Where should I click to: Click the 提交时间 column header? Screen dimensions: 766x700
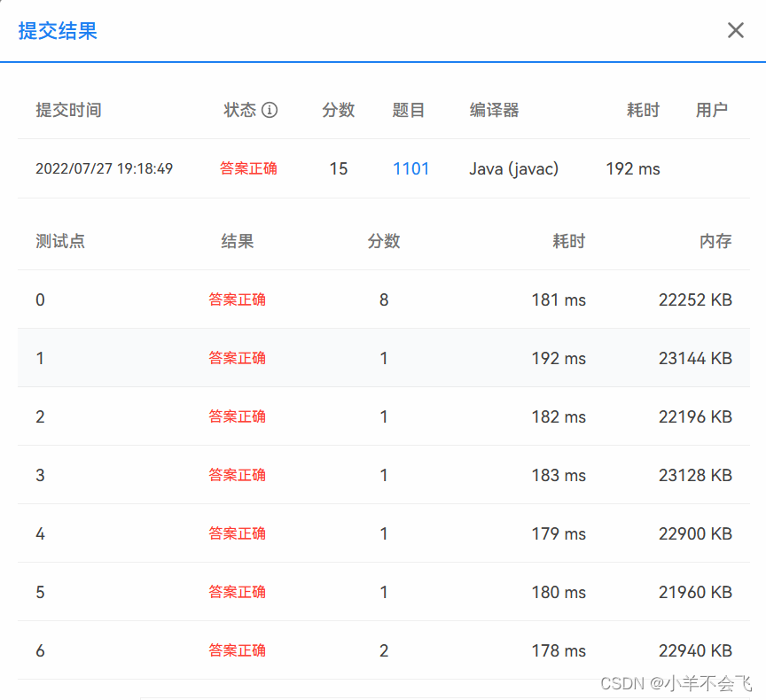click(68, 110)
